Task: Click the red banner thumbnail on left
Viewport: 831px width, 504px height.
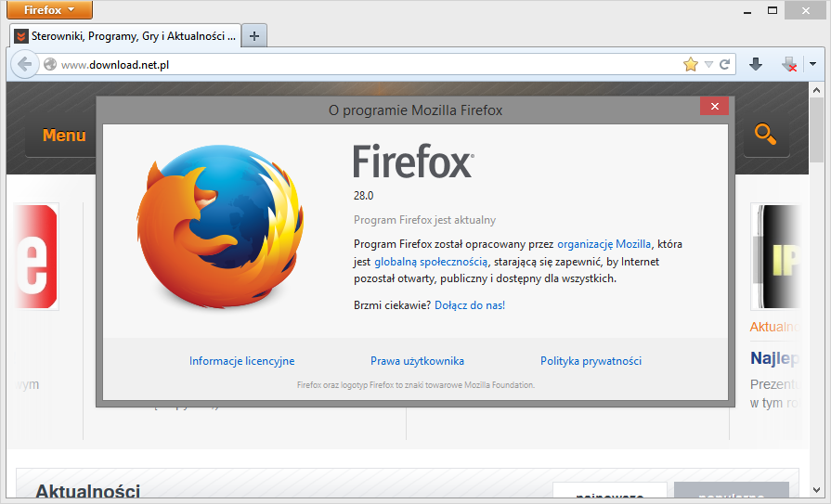Action: [36, 256]
